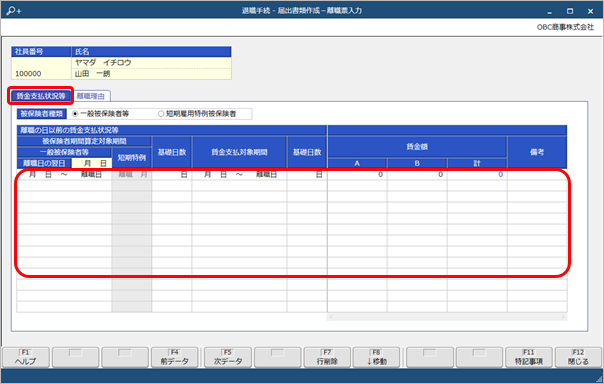Click the 短期特例 column header
This screenshot has height=384, width=604.
(x=131, y=158)
